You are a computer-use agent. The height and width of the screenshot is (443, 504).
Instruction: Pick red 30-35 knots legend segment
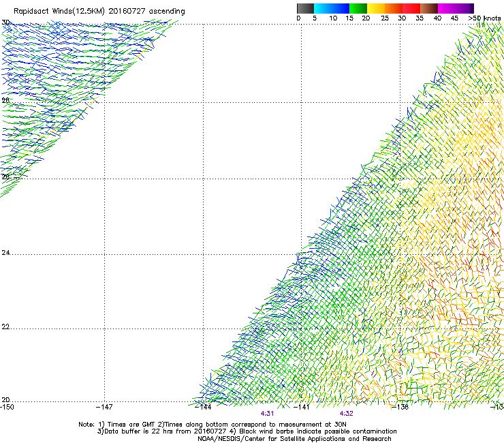pos(411,8)
